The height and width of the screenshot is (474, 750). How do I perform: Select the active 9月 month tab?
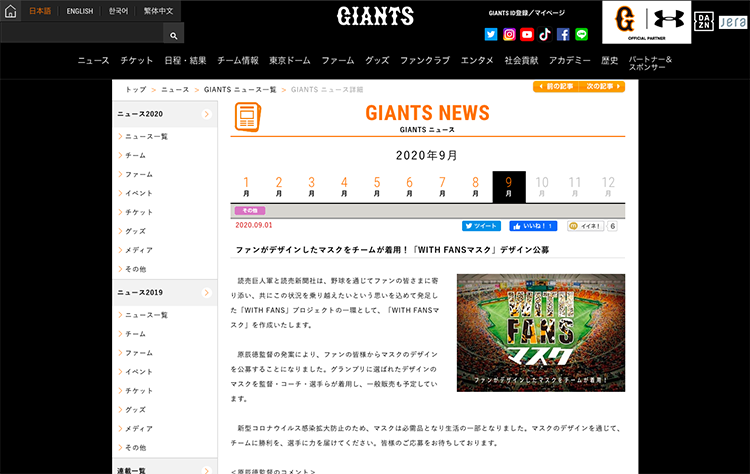click(x=509, y=187)
